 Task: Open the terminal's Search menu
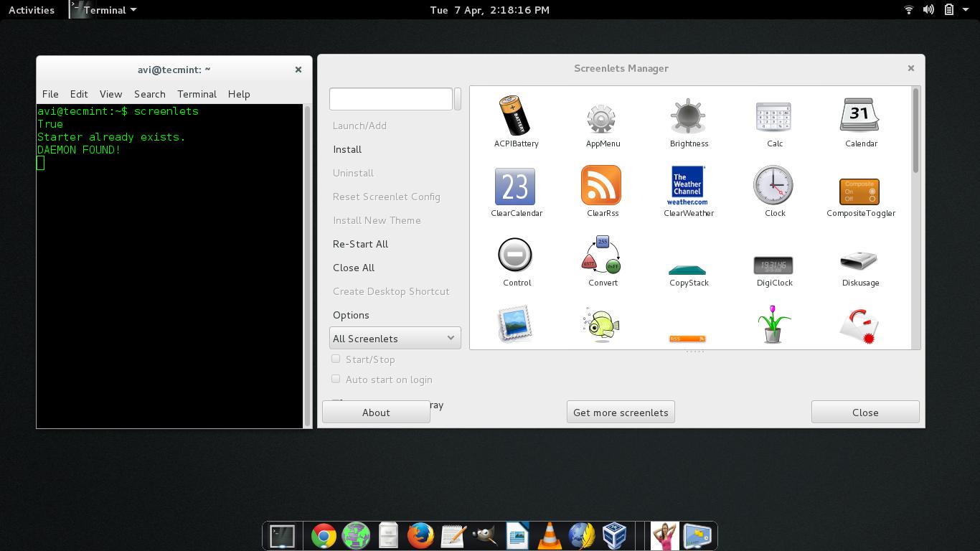[x=149, y=94]
